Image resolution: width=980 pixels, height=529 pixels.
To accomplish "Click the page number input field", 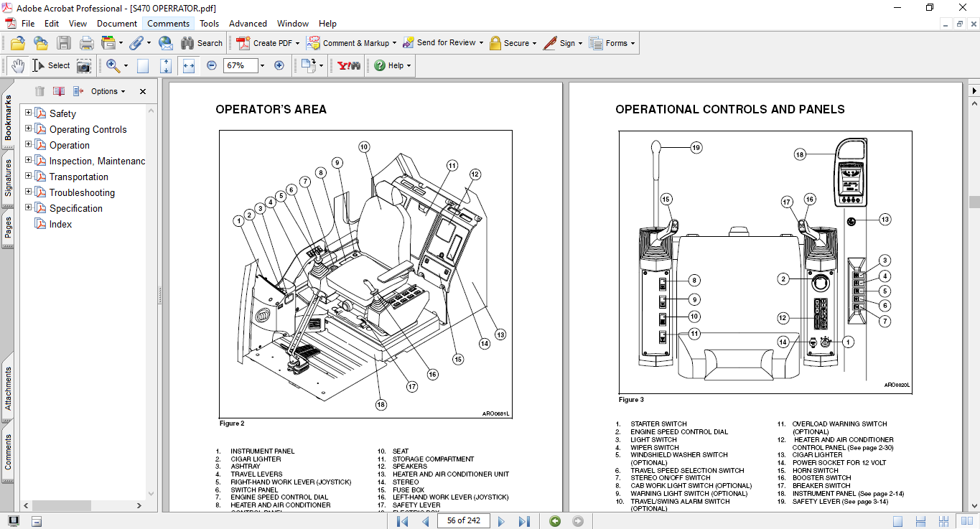I will coord(463,520).
